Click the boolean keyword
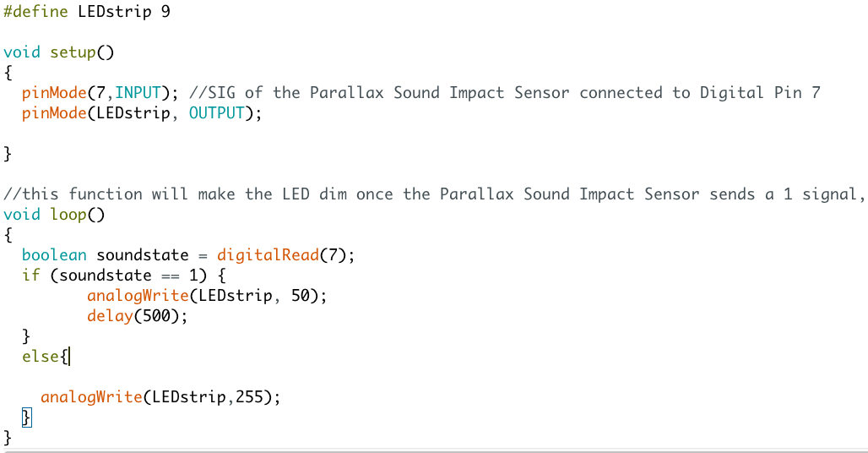868x453 pixels. coord(54,255)
